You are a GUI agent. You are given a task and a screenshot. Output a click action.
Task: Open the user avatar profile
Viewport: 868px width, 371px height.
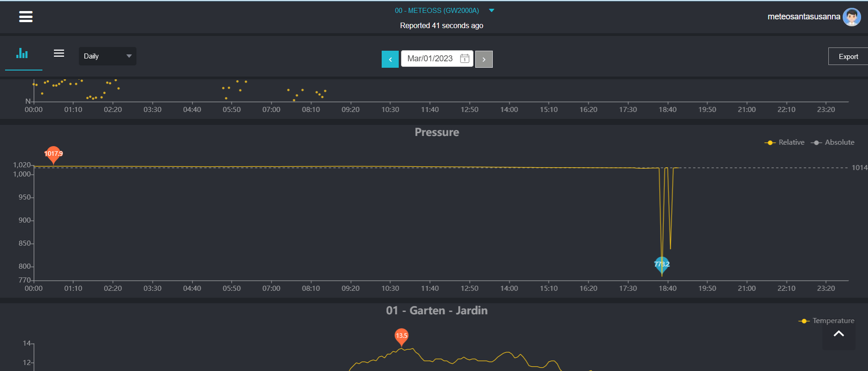point(851,17)
